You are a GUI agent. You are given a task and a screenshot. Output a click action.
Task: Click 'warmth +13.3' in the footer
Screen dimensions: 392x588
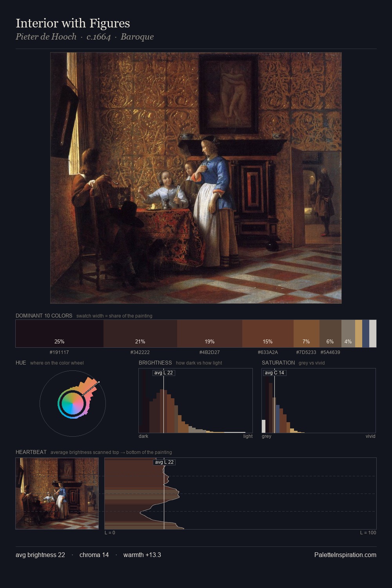[x=142, y=555]
